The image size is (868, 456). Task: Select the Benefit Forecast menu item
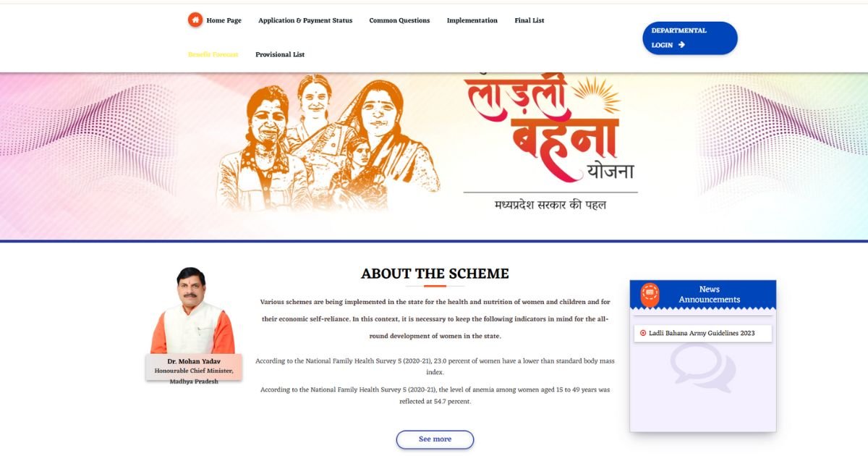click(x=213, y=54)
